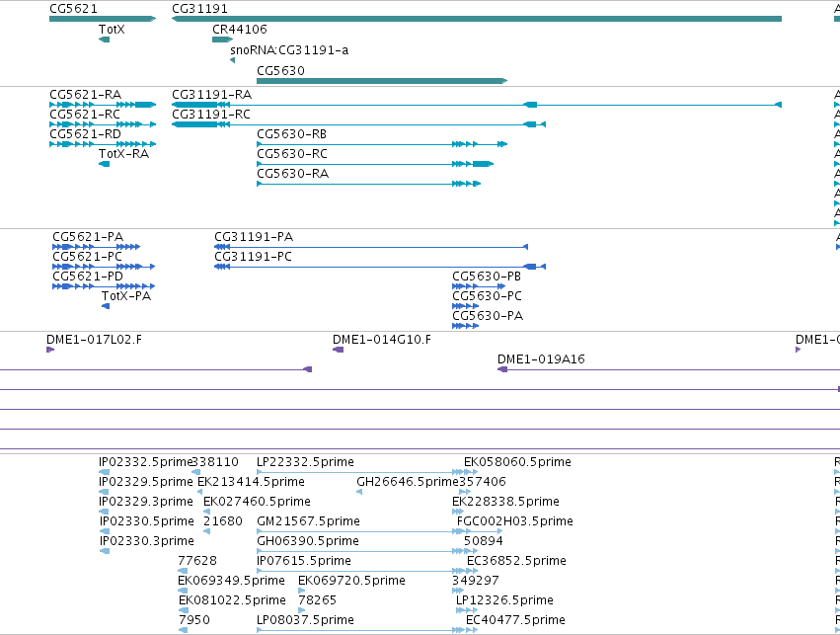Select the 50894 EST label
Screen dimensions: 840x635
pos(484,542)
